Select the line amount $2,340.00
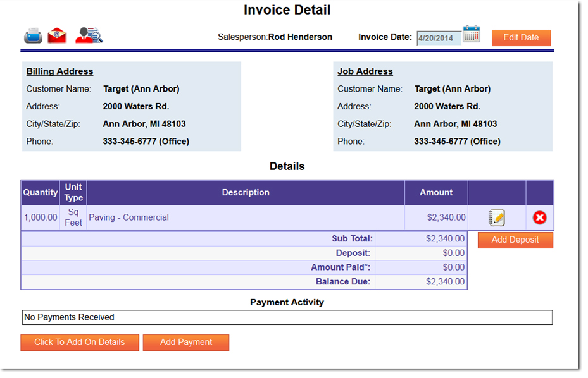Viewport: 588px width, 378px height. pyautogui.click(x=446, y=217)
